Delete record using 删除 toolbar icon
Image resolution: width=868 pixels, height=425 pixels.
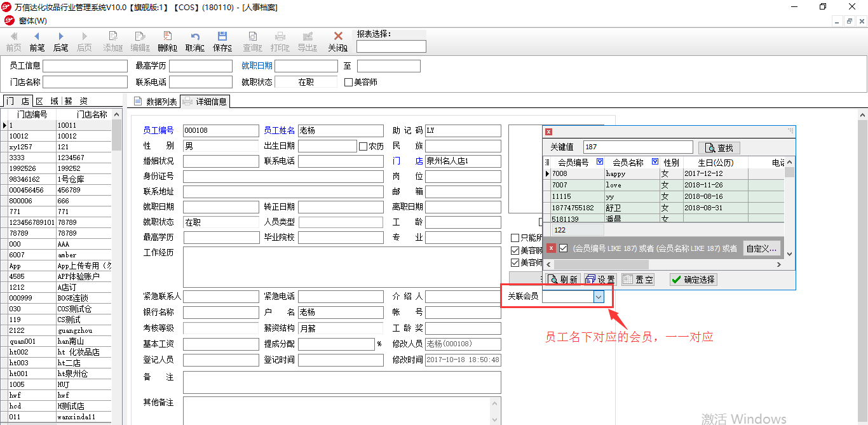[x=167, y=41]
